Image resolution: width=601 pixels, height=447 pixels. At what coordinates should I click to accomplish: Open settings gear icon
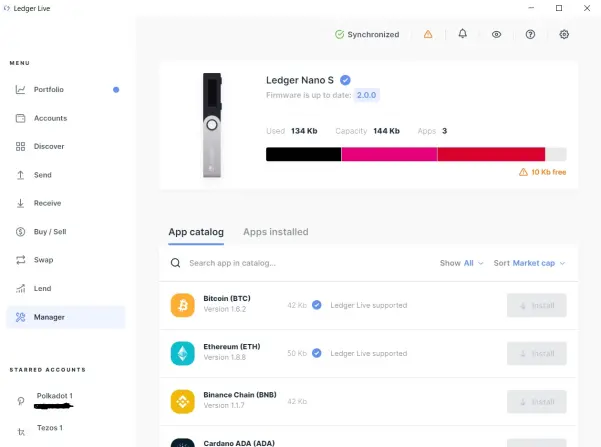(564, 35)
